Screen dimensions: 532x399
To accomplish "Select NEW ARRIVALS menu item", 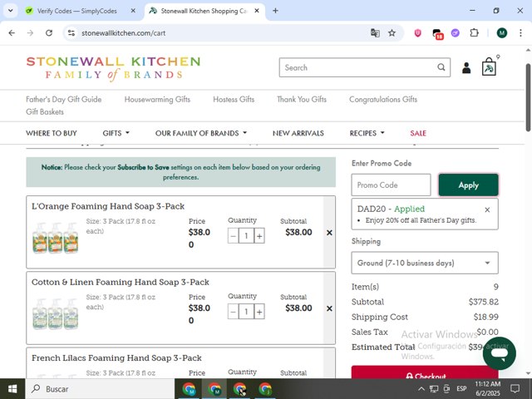I will 298,133.
